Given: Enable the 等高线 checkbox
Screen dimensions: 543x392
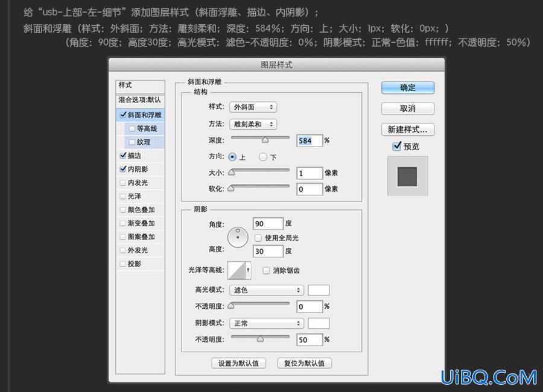Looking at the screenshot, I should (x=132, y=129).
